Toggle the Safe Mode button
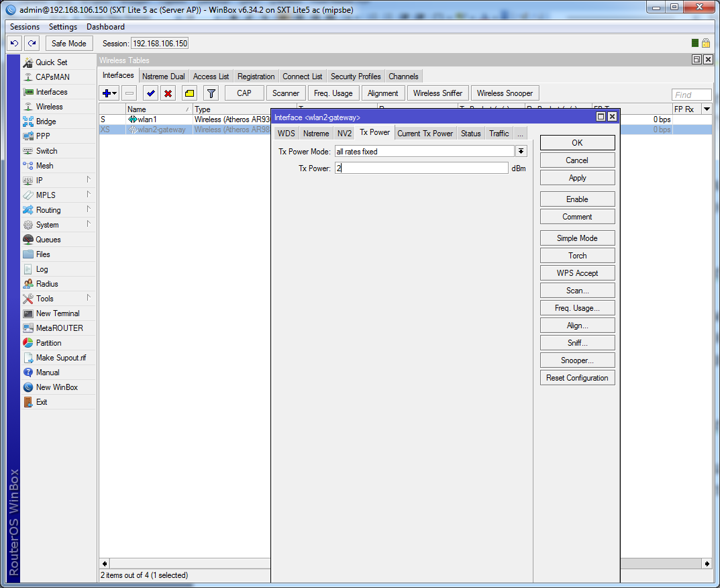This screenshot has height=588, width=720. pyautogui.click(x=68, y=43)
